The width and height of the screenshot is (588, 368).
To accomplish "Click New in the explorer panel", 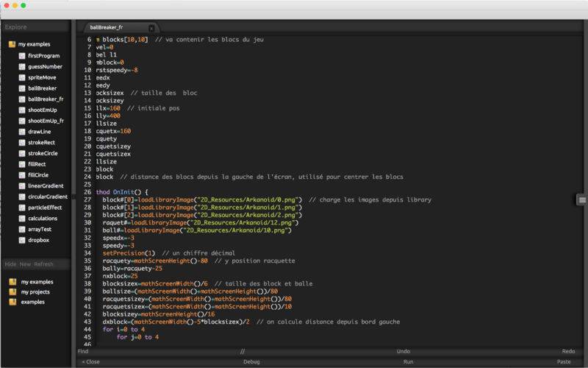I will 25,264.
